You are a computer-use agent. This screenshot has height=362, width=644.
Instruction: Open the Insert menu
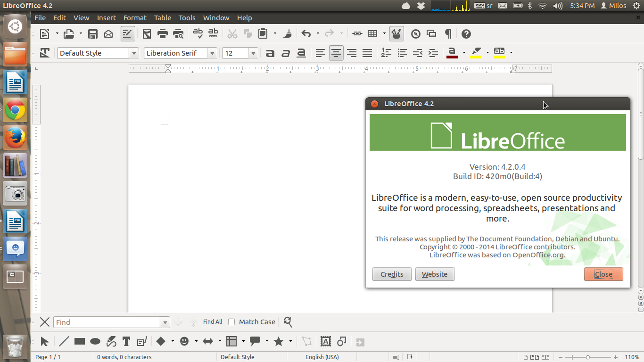click(x=106, y=18)
